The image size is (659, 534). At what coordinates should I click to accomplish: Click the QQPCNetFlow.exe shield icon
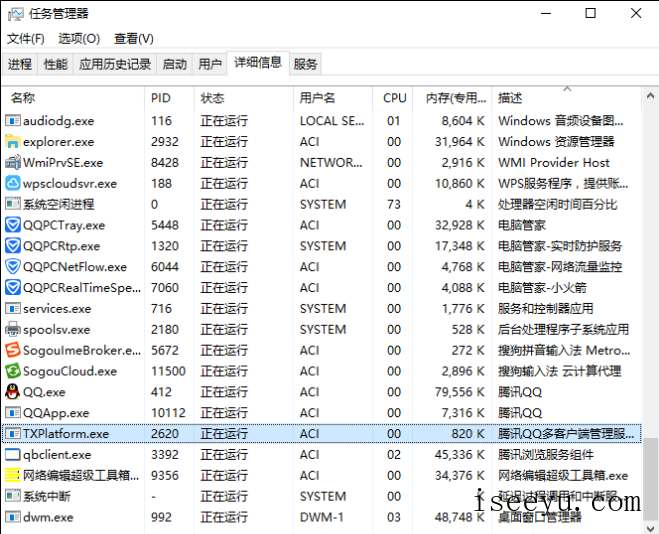click(x=13, y=267)
